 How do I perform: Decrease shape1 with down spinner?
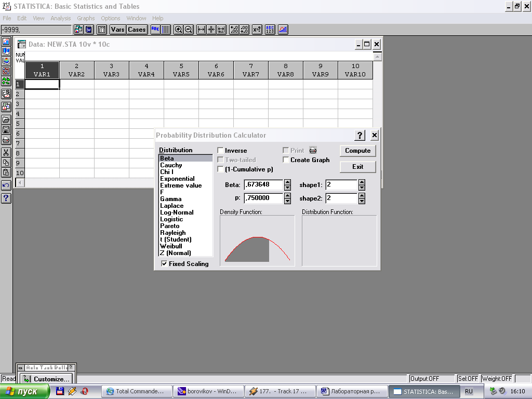362,188
